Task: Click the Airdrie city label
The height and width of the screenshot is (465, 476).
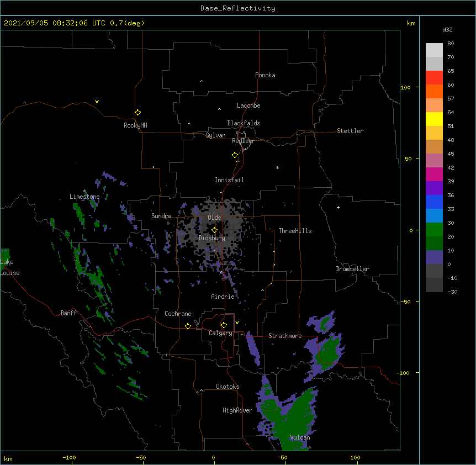Action: click(223, 297)
